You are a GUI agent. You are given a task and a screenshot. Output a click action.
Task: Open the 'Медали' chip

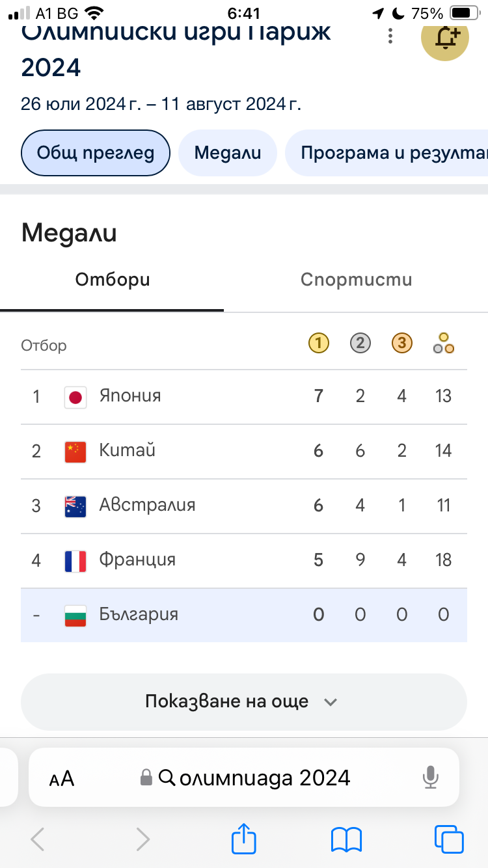point(228,154)
